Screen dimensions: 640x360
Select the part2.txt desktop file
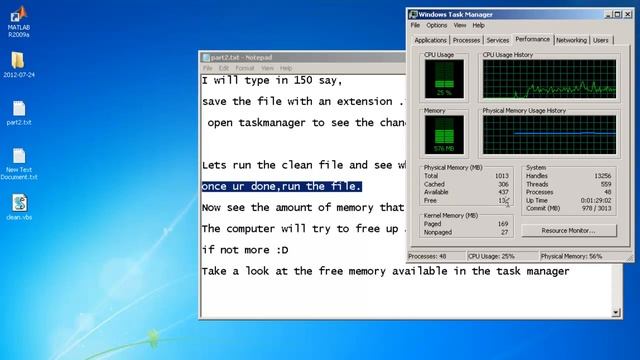click(19, 113)
